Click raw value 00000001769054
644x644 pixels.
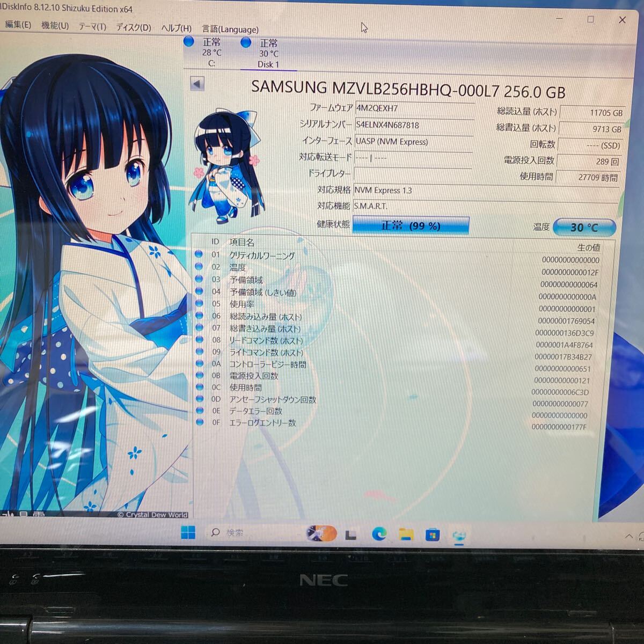pyautogui.click(x=566, y=321)
